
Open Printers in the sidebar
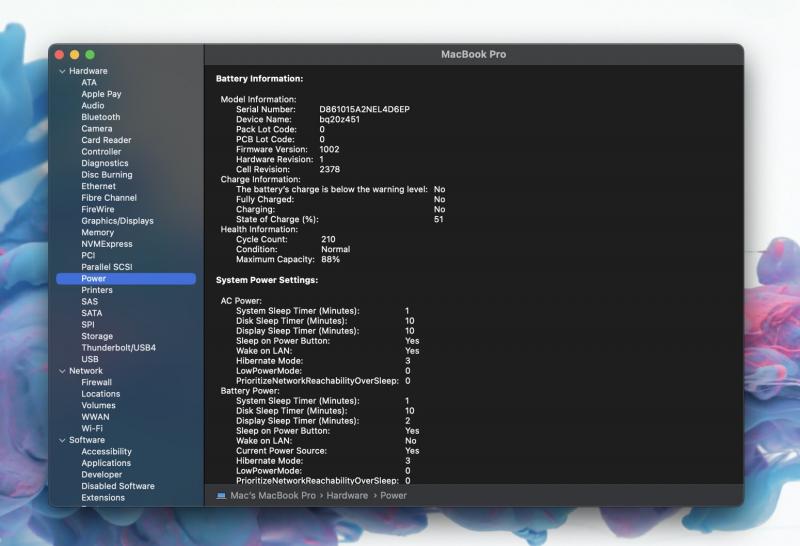97,290
